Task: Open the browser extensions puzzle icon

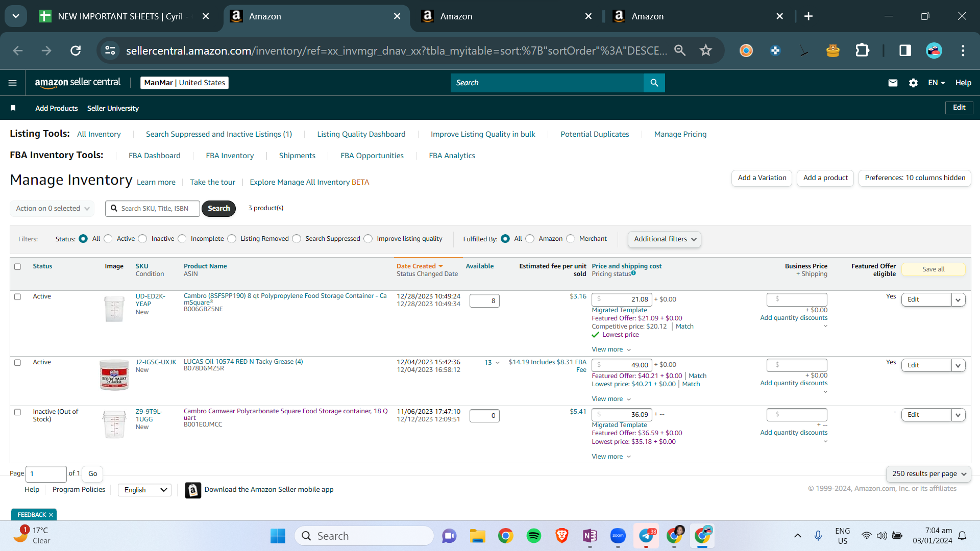Action: click(x=862, y=51)
